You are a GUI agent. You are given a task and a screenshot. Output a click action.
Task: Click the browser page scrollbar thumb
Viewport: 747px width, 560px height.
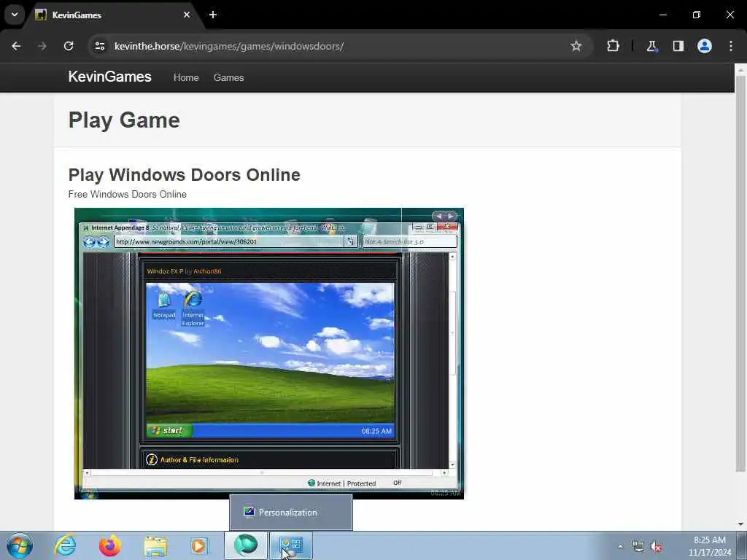(740, 274)
